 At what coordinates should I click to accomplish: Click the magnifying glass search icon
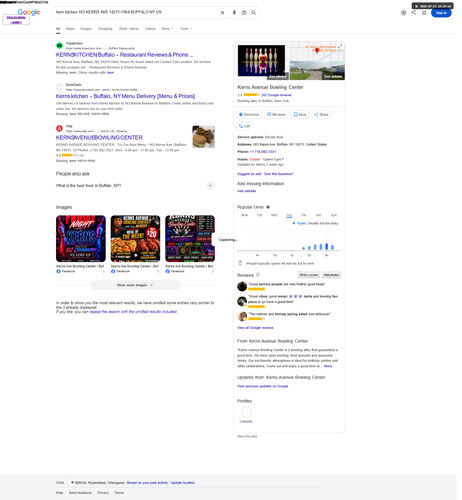[x=254, y=13]
